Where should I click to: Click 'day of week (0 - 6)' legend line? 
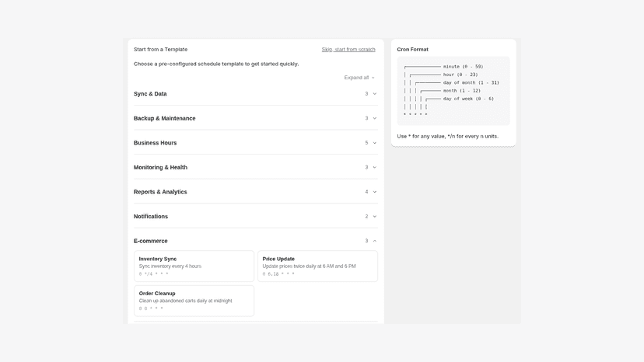click(x=468, y=99)
